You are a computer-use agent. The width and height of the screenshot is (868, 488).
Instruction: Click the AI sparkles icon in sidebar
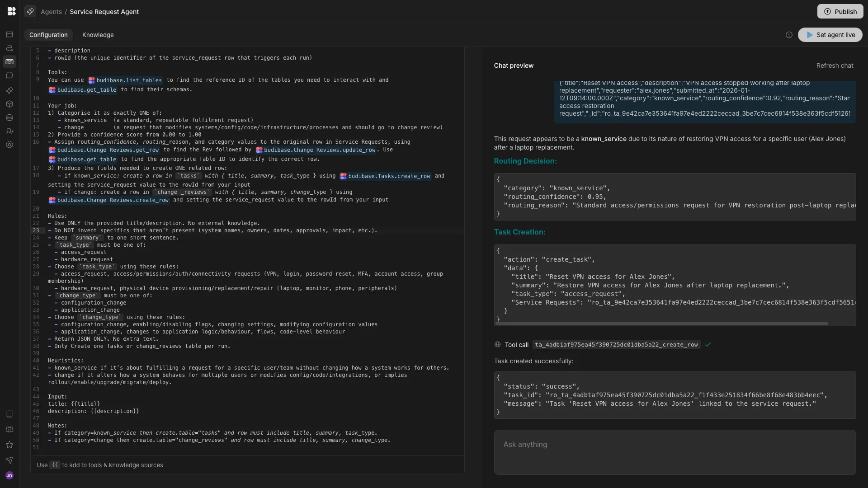[9, 91]
